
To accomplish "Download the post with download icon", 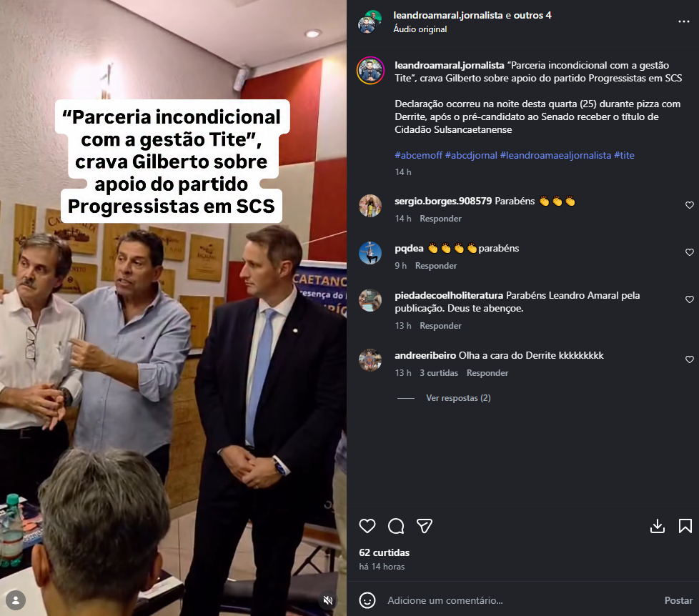I will point(657,526).
